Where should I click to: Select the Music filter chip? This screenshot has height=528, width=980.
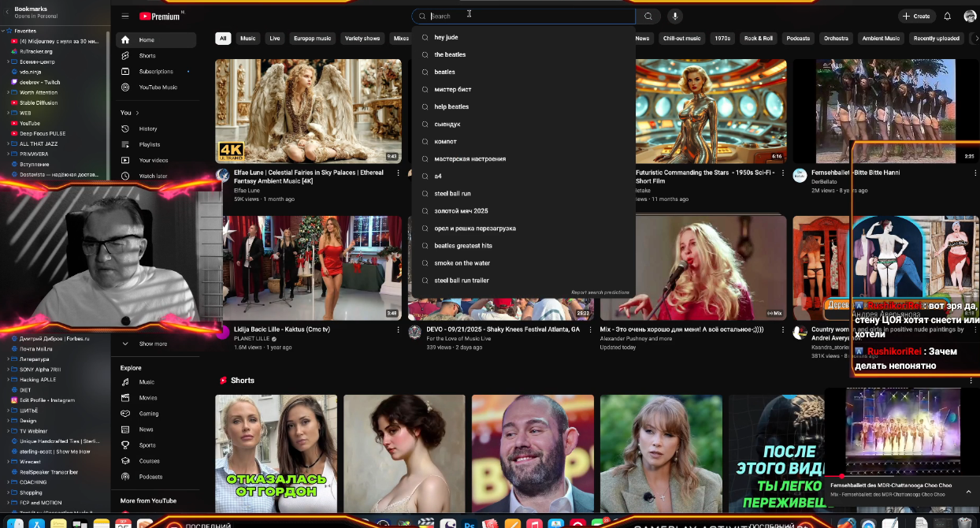pyautogui.click(x=248, y=39)
